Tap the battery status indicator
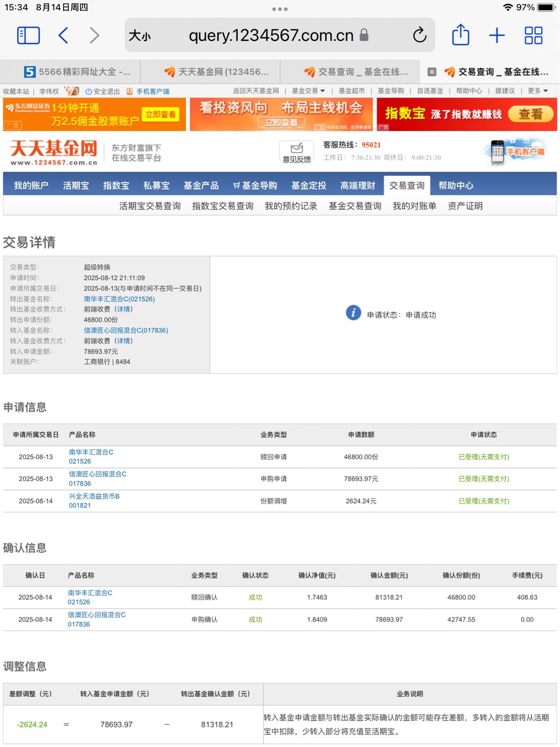 click(546, 8)
